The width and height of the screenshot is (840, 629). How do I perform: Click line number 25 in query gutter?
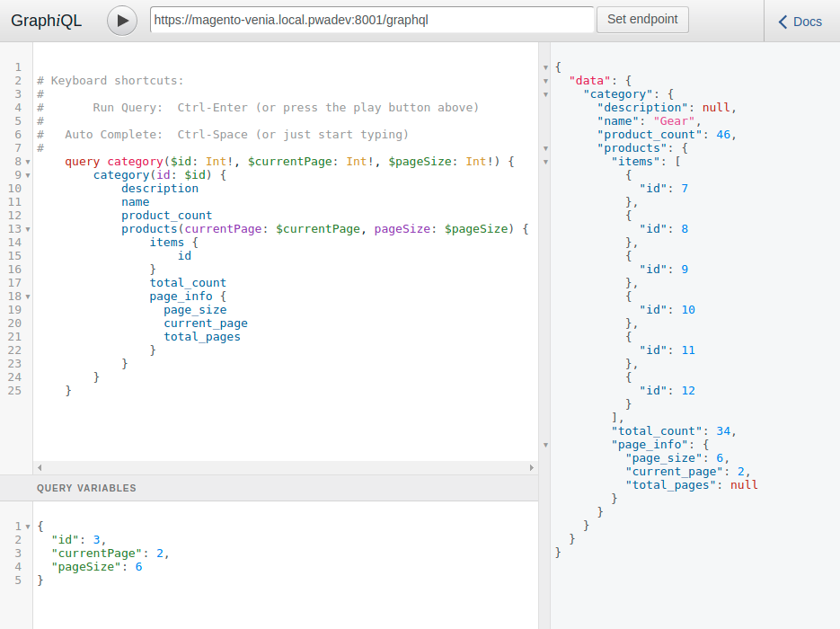(14, 391)
